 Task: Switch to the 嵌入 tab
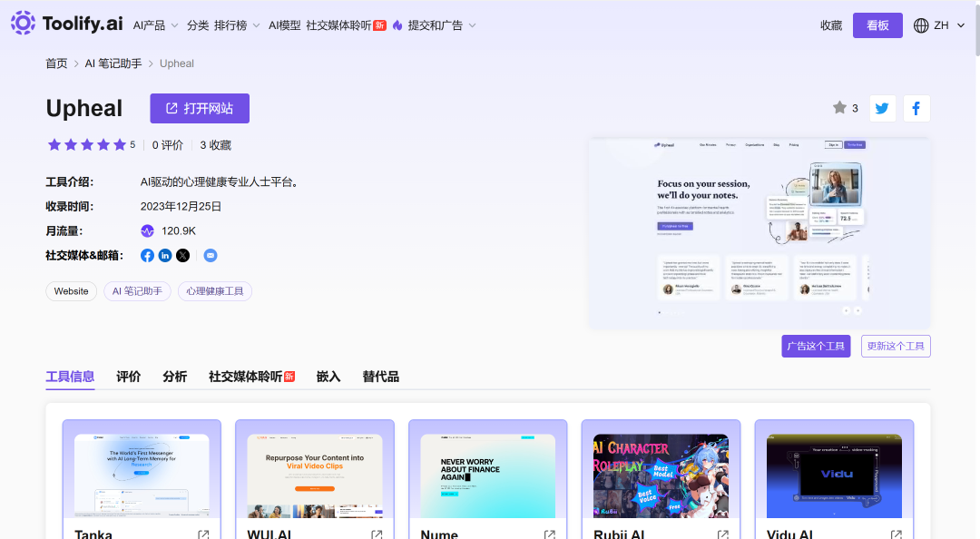328,377
